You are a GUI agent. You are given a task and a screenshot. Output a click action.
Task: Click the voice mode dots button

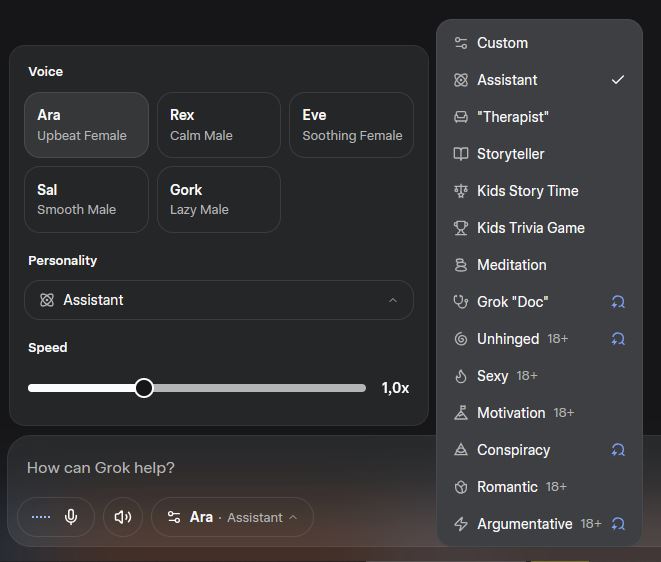[41, 517]
